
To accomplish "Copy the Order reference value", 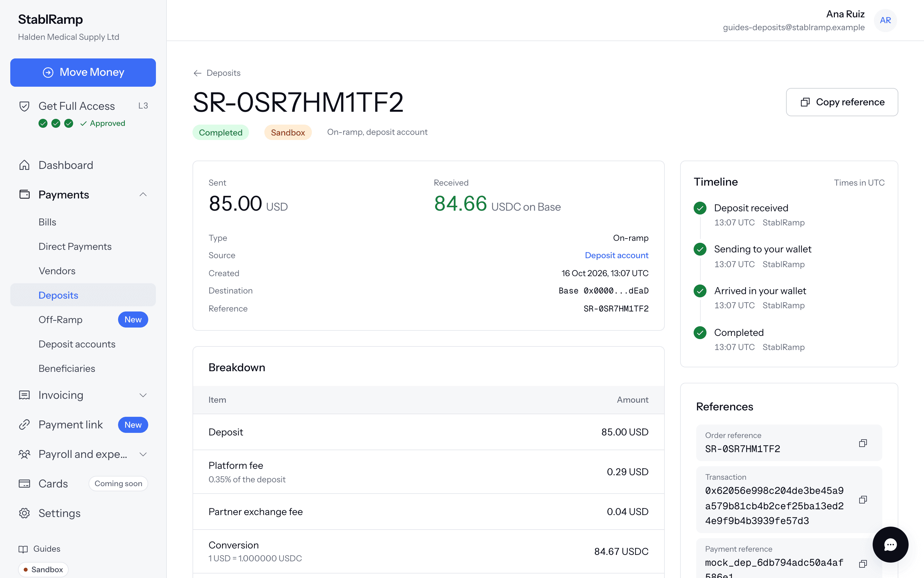I will click(863, 443).
